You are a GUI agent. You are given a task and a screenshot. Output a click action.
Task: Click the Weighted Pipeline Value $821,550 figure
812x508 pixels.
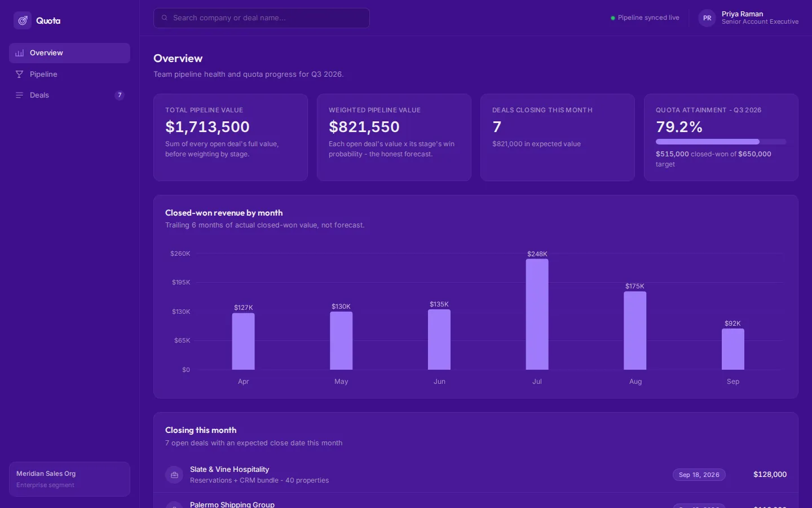pos(364,127)
